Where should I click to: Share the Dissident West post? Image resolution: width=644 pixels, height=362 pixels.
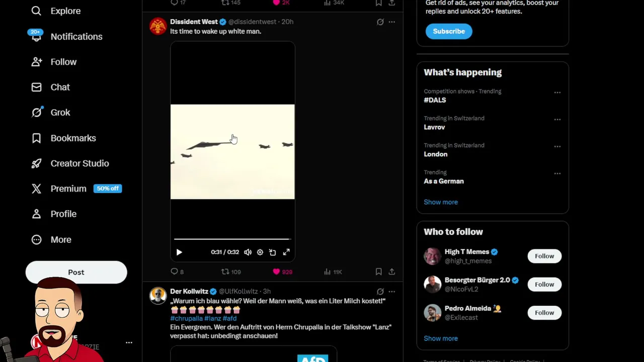[x=391, y=271]
